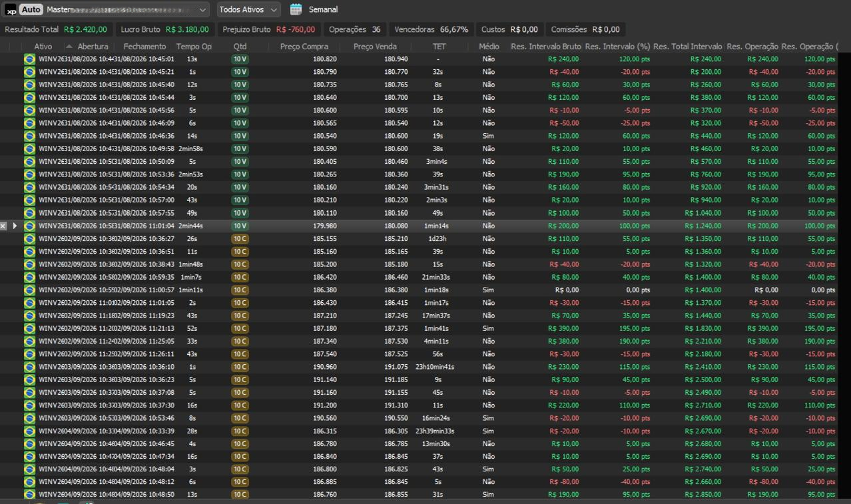Click the Brazil flag on row closing 11:01:04
The width and height of the screenshot is (851, 504).
tap(29, 226)
